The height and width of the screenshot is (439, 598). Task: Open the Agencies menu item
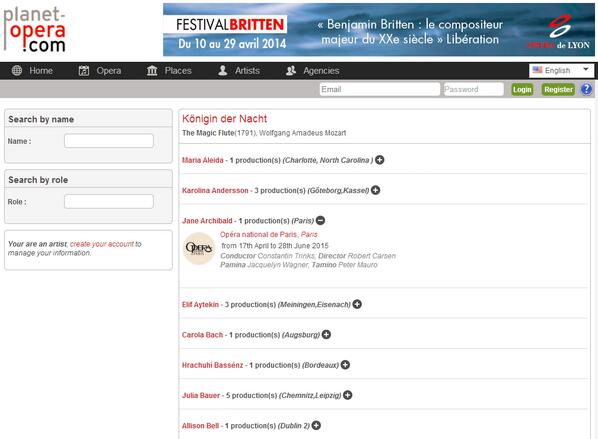click(321, 71)
